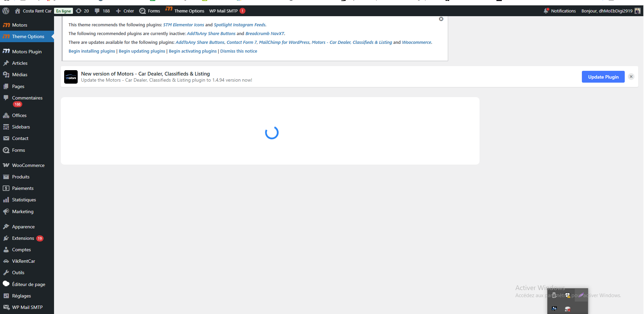Viewport: 644px width, 314px height.
Task: Open updates icon showing 20
Action: tap(79, 11)
